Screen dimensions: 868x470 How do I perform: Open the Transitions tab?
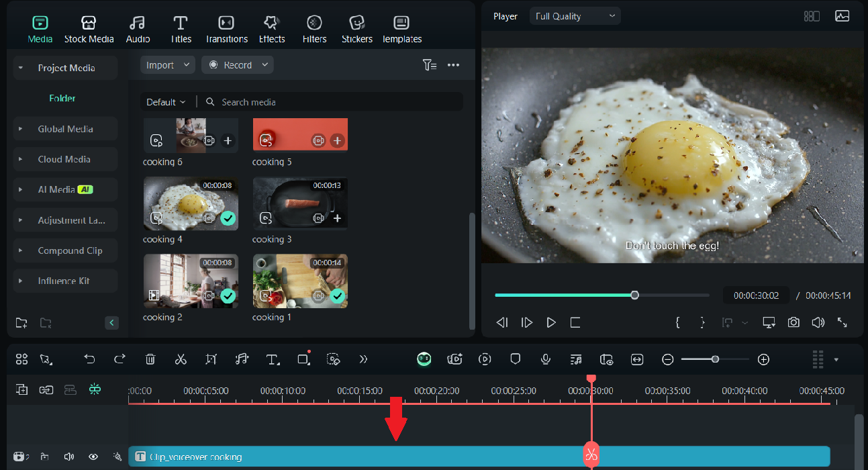pyautogui.click(x=226, y=30)
